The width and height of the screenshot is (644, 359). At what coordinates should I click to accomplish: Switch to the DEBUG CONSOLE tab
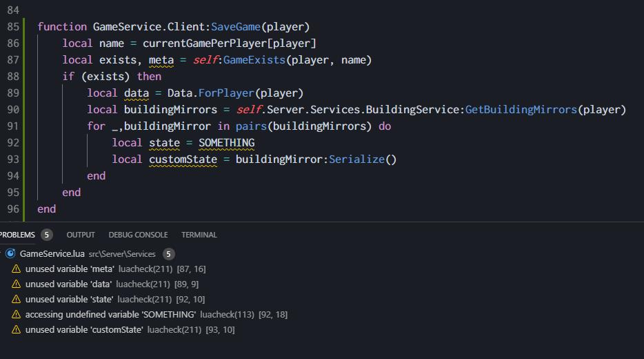(138, 235)
